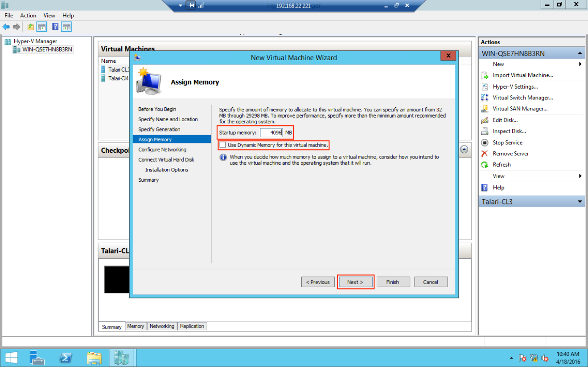Select the Talari-Cl4 virtual machine row
This screenshot has height=367, width=588.
pyautogui.click(x=115, y=78)
